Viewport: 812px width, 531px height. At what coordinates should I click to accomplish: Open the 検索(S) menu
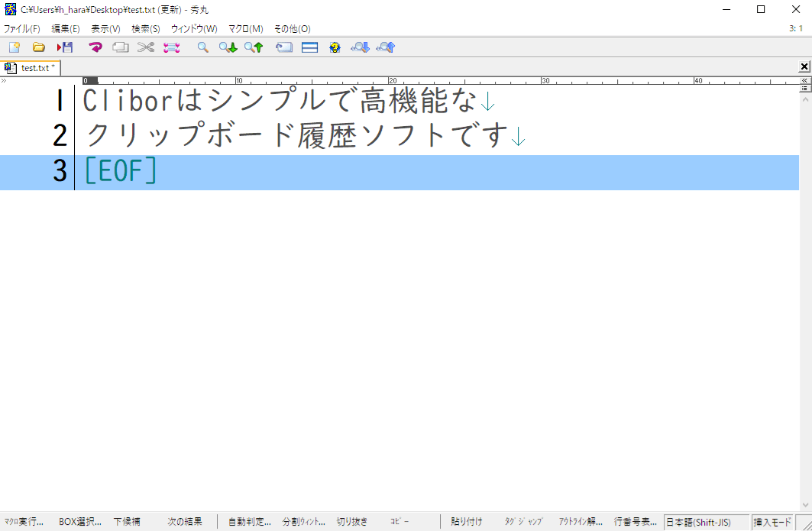click(x=145, y=29)
